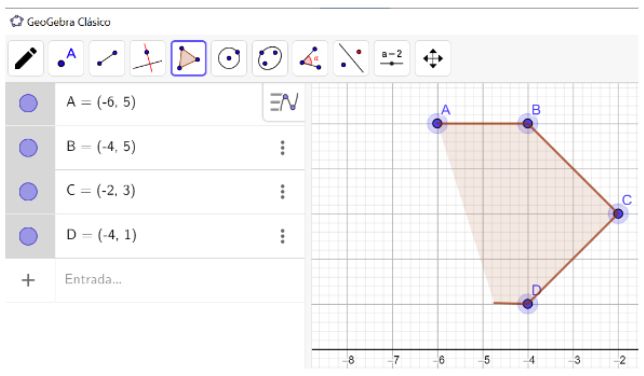
Task: Open the options menu for point C
Action: (x=283, y=191)
